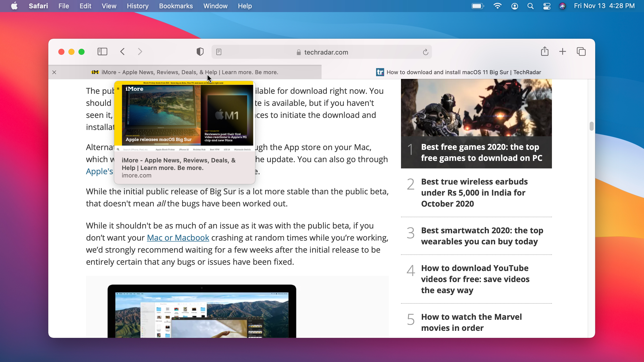Click the date and time in menu bar
Screen dimensions: 644x362
(604, 6)
